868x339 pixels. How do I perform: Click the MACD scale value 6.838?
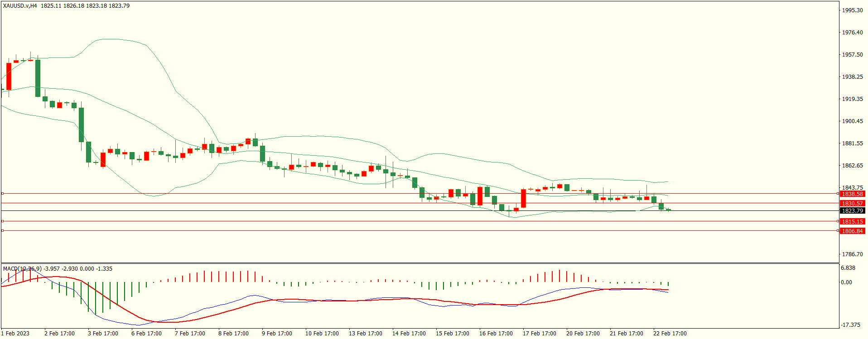tap(848, 268)
